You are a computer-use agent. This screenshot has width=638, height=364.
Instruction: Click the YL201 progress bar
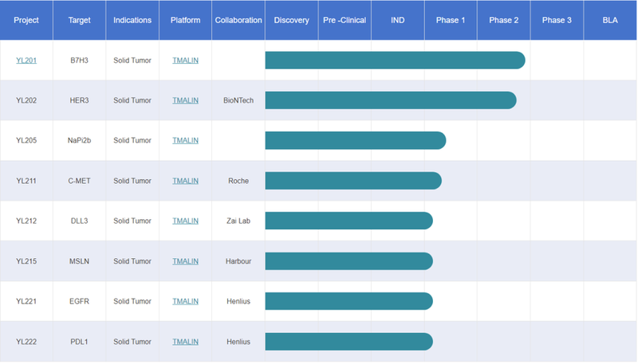coord(395,61)
